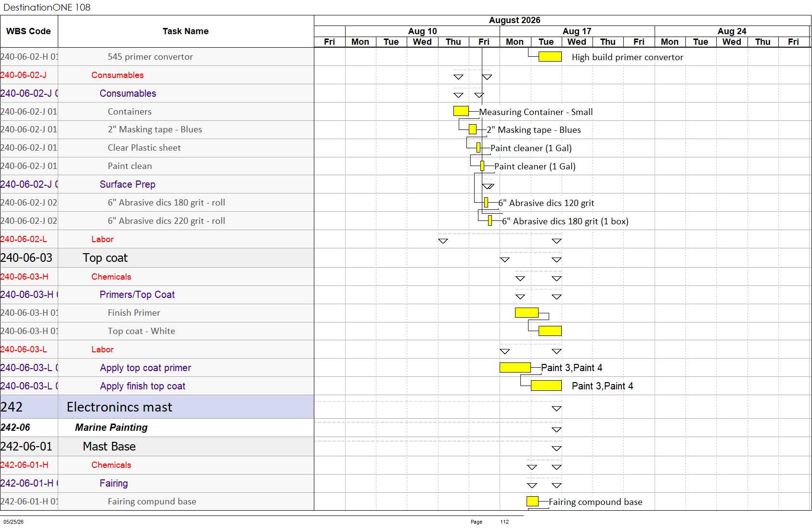This screenshot has height=528, width=812.
Task: Click the Apply top coat primer bar
Action: (x=515, y=368)
